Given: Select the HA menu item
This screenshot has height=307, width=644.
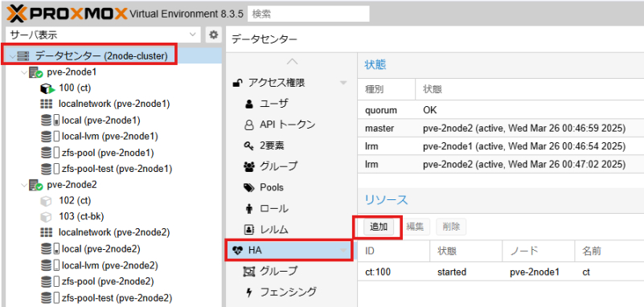Looking at the screenshot, I should coord(289,251).
